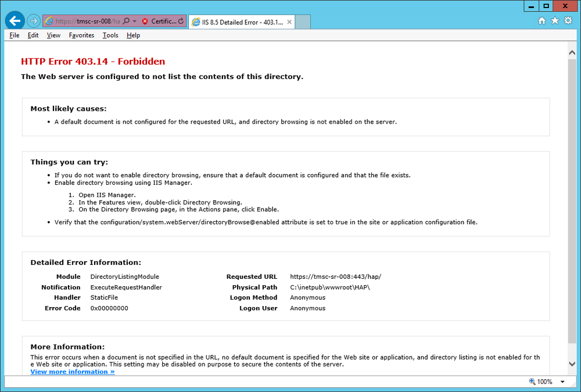This screenshot has width=581, height=392.
Task: Click the View more information link
Action: pos(73,372)
